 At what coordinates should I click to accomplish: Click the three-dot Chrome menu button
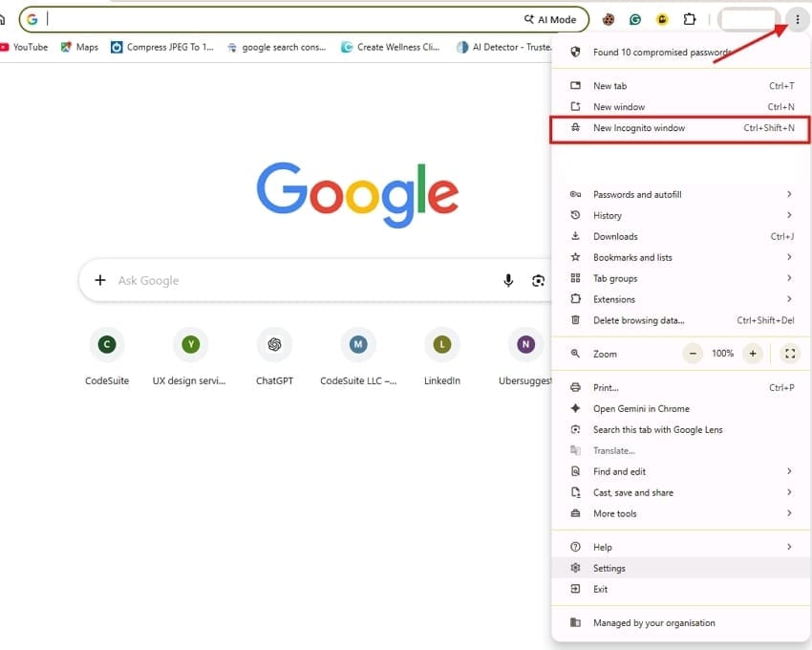[x=797, y=20]
